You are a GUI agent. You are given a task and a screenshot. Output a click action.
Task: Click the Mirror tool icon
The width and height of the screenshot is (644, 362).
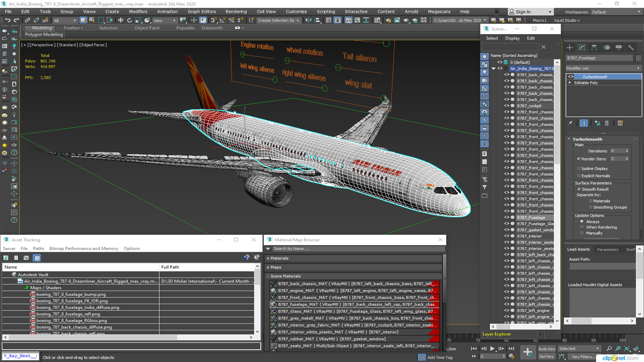pos(308,20)
